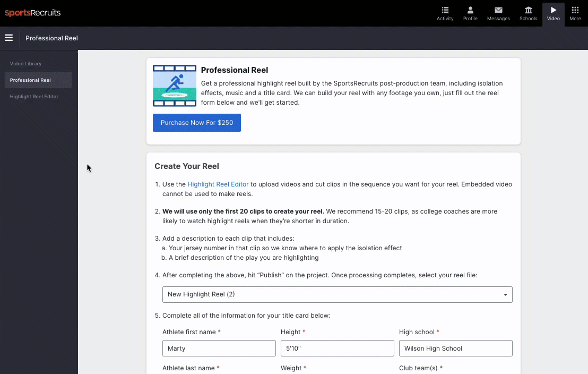Click the Professional Reel card heading
Image resolution: width=588 pixels, height=374 pixels.
click(x=235, y=70)
